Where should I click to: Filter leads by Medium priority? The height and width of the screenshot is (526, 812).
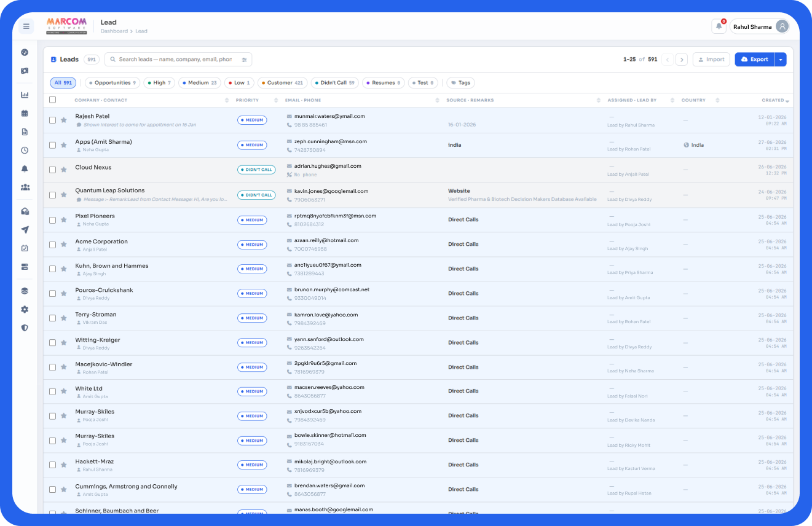coord(200,83)
